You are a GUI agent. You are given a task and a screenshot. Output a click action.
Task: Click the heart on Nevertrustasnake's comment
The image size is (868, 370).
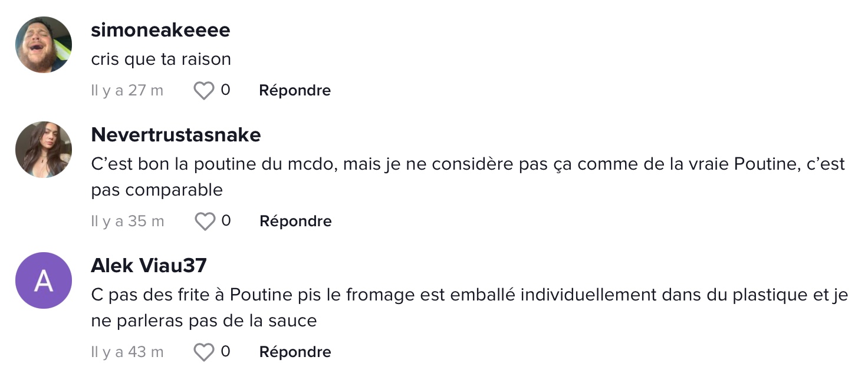[x=205, y=222]
